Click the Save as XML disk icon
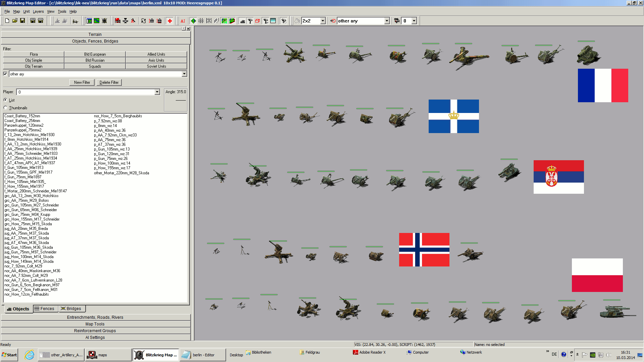 [x=33, y=21]
